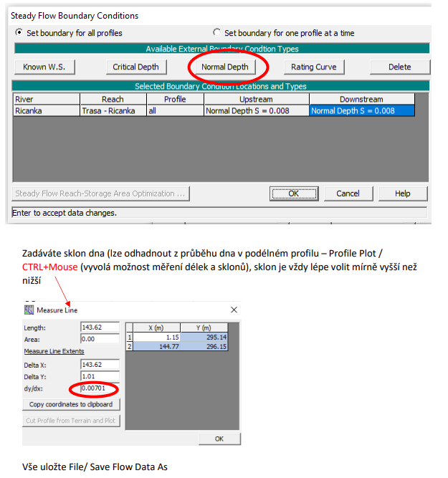This screenshot has height=478, width=448.
Task: Open Help for boundary conditions
Action: (x=402, y=193)
